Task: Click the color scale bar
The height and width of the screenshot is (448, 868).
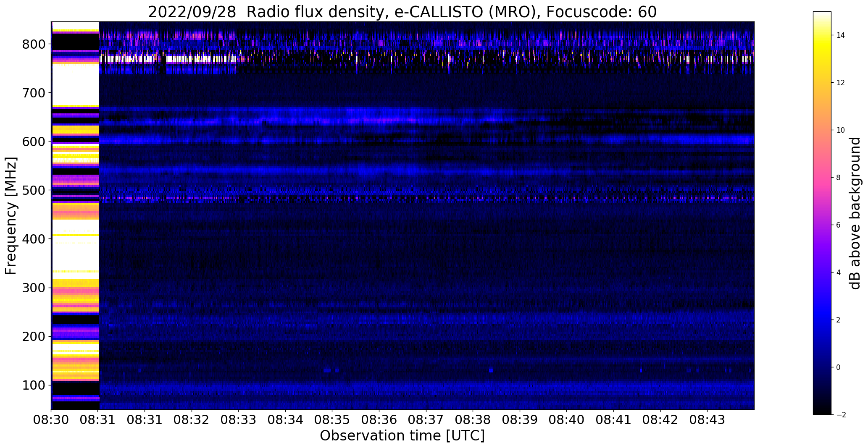Action: click(x=822, y=213)
